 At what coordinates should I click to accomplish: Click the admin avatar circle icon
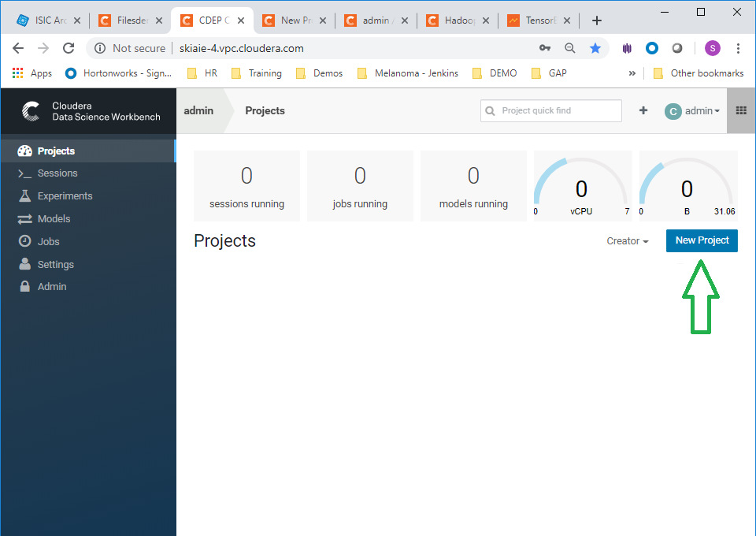coord(673,111)
